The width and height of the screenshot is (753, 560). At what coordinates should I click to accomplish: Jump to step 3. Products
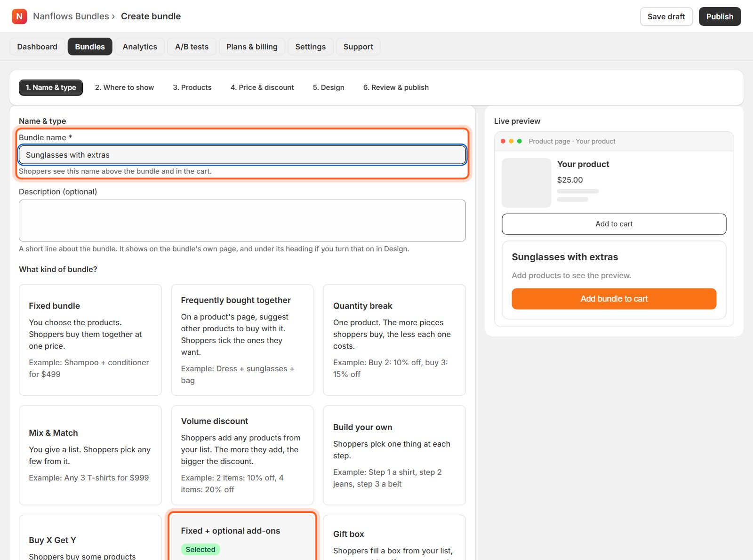coord(192,88)
